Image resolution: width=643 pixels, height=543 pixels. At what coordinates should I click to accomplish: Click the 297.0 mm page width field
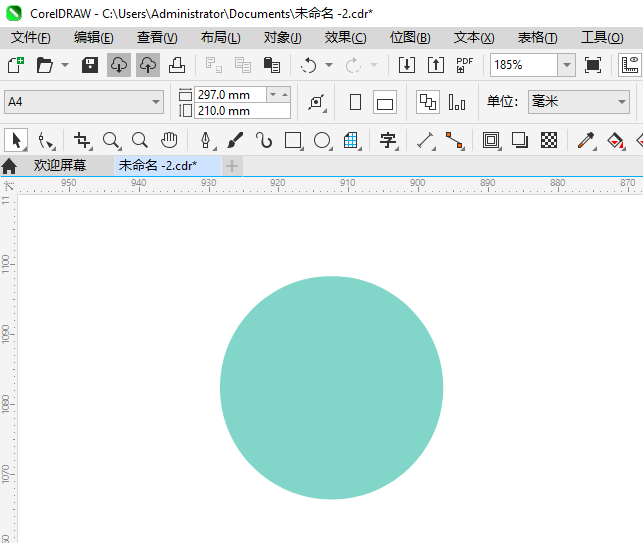[x=230, y=95]
